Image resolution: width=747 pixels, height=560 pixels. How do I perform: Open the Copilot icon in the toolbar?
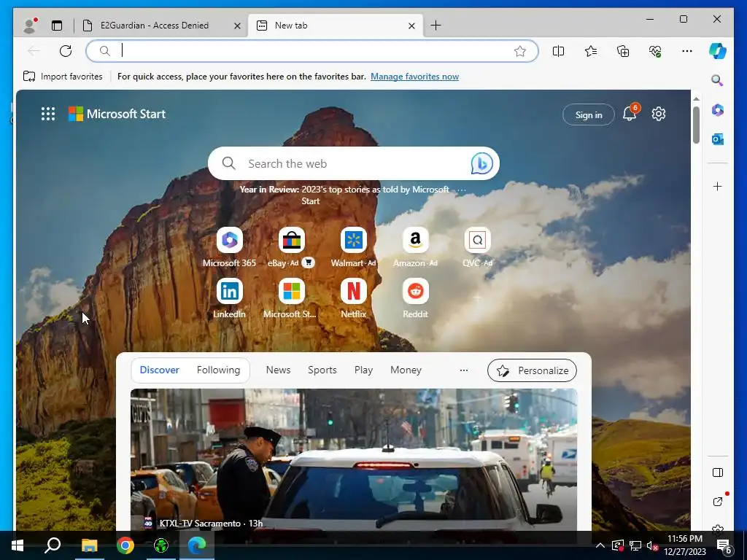[718, 51]
